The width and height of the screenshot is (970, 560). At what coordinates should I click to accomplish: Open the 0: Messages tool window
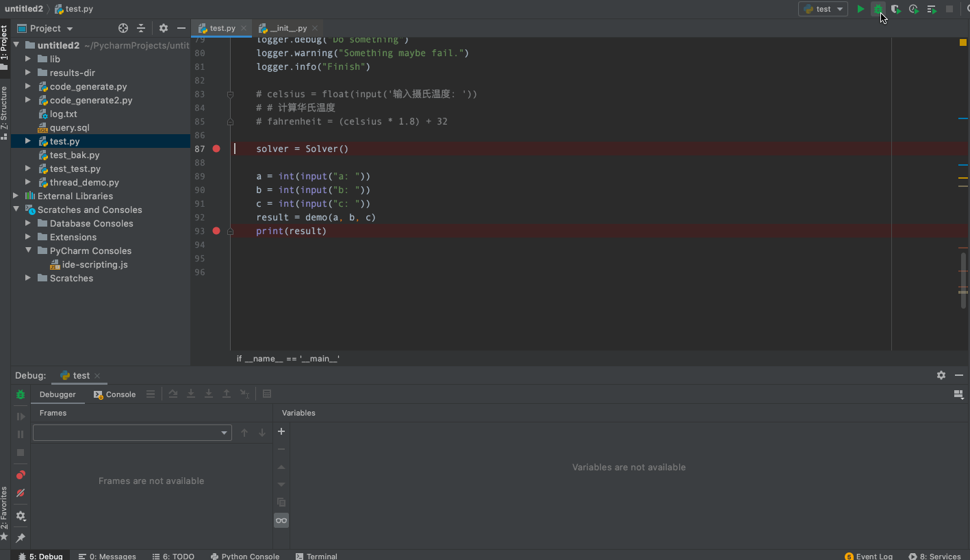[107, 556]
